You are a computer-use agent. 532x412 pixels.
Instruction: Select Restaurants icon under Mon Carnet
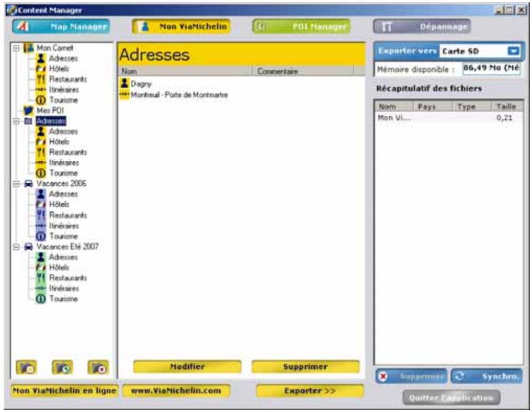click(41, 80)
